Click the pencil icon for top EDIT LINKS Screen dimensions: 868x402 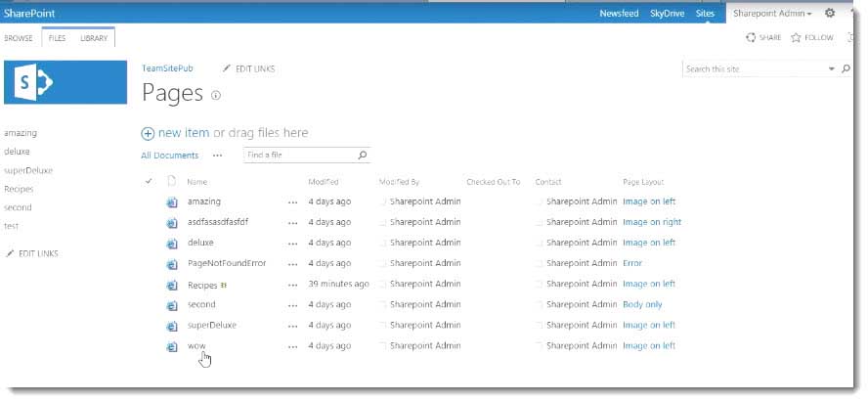pos(226,68)
